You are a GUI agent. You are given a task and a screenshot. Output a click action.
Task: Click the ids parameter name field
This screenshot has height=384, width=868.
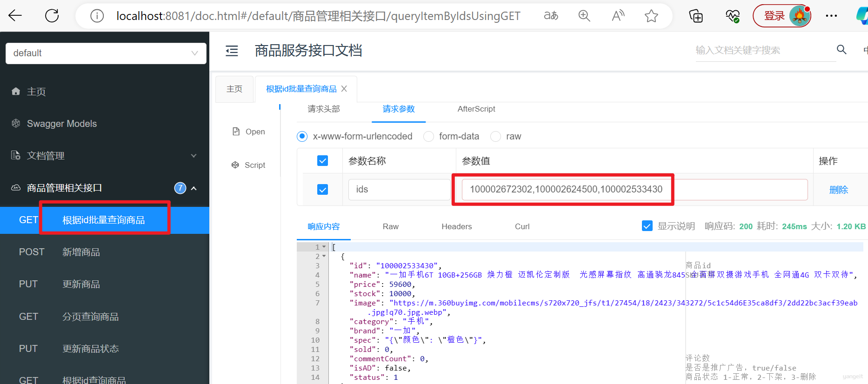(399, 189)
